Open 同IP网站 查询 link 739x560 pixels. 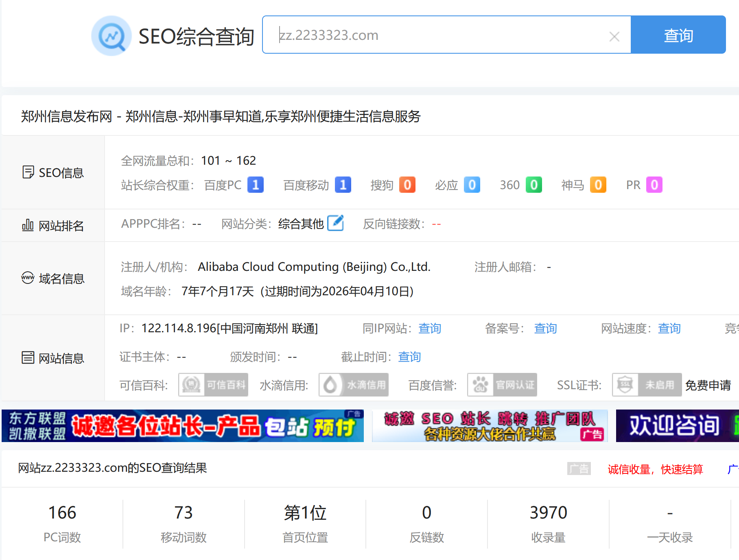(x=430, y=328)
